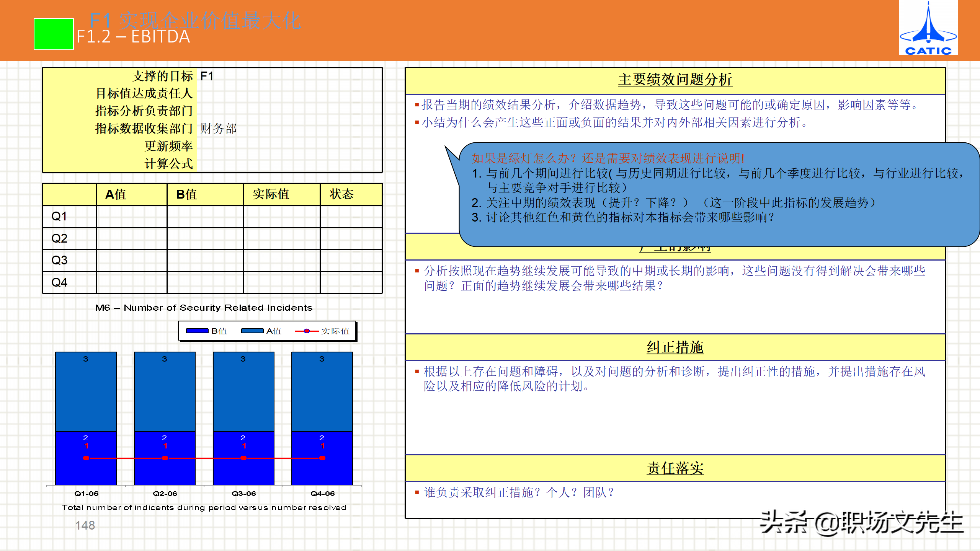Click the chart title M6 Security Incidents
Screen dimensions: 980x551
[204, 308]
